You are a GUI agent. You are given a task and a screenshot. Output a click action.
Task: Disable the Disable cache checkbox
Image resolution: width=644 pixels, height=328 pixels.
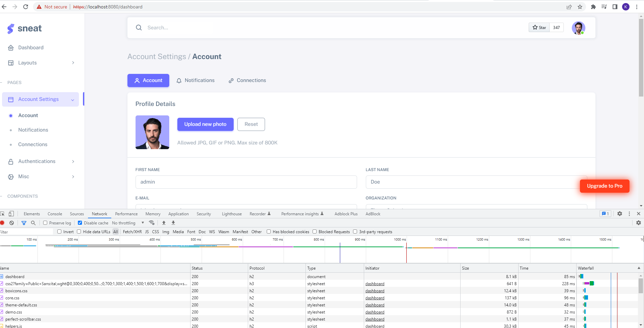[x=80, y=223]
